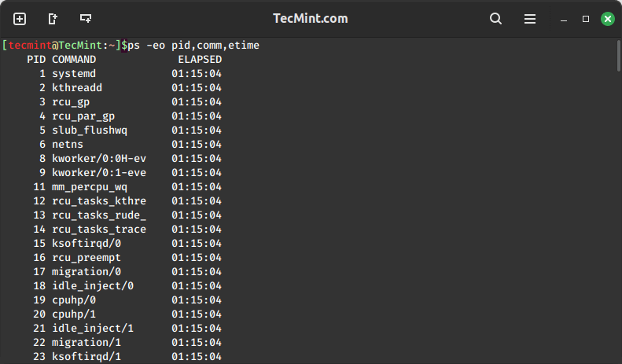This screenshot has height=364, width=622.
Task: Click the slub_flushwq process entry
Action: (90, 130)
